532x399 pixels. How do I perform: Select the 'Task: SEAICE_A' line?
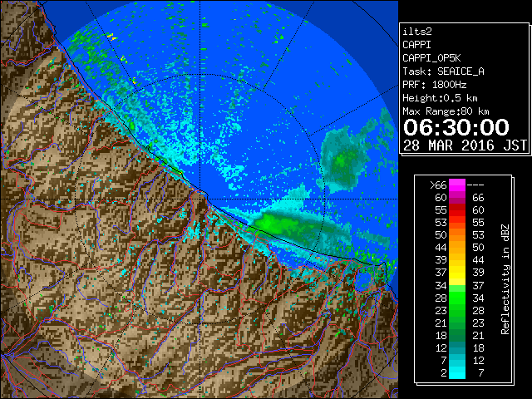pyautogui.click(x=443, y=71)
